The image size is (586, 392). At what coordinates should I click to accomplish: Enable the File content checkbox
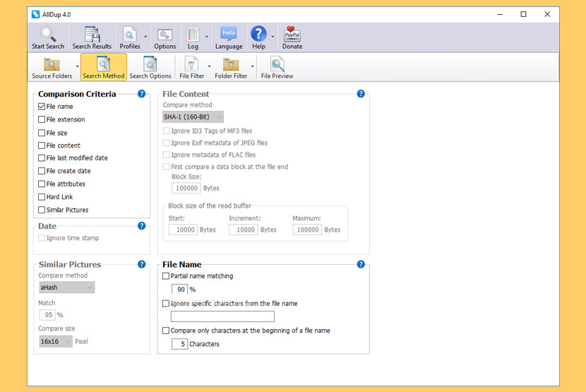42,145
